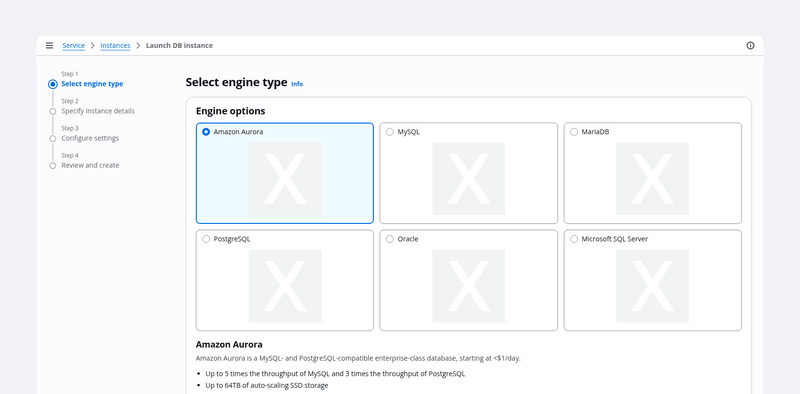
Task: Click the Oracle engine placeholder image
Action: [x=468, y=286]
